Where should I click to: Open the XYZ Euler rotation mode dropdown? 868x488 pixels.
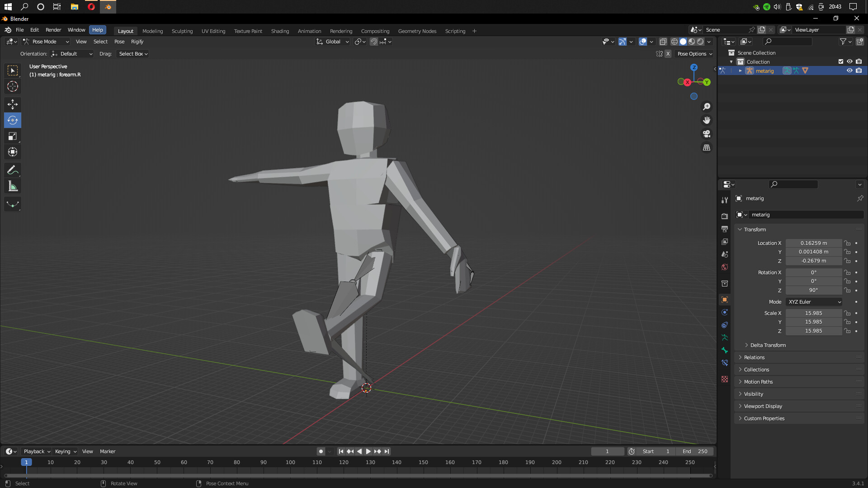coord(814,302)
